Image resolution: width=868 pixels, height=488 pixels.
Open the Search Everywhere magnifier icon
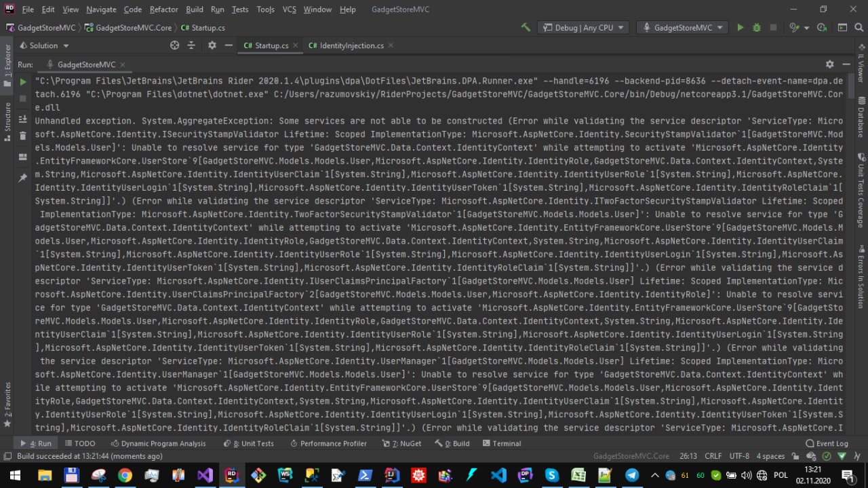[x=859, y=28]
